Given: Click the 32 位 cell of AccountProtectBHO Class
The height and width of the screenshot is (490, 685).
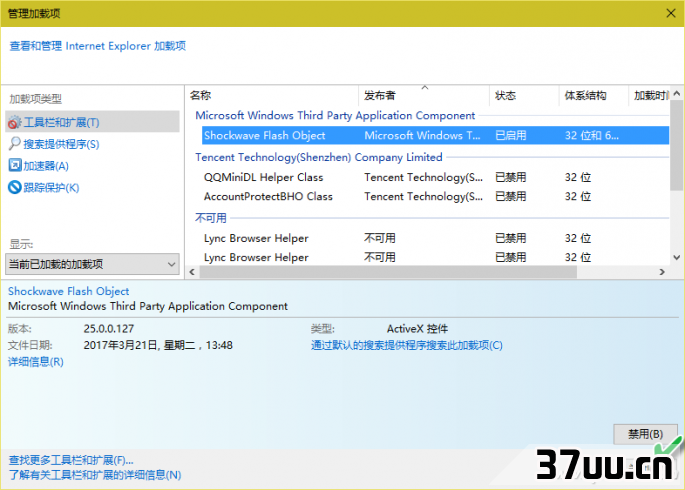Looking at the screenshot, I should 578,197.
